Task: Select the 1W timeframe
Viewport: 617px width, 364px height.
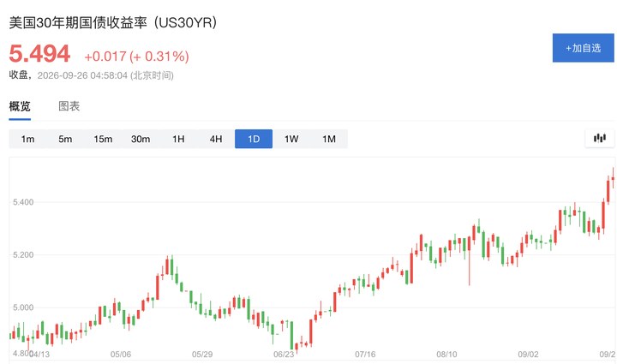Action: [291, 139]
